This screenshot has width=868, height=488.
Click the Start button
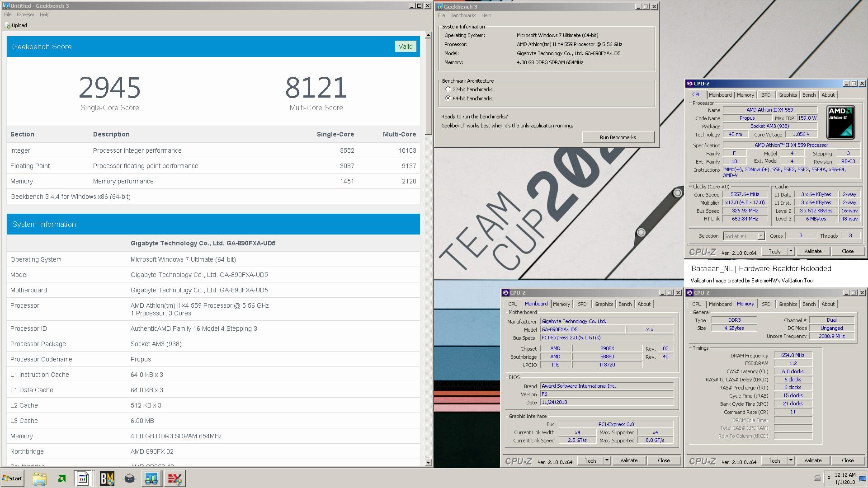pos(12,479)
